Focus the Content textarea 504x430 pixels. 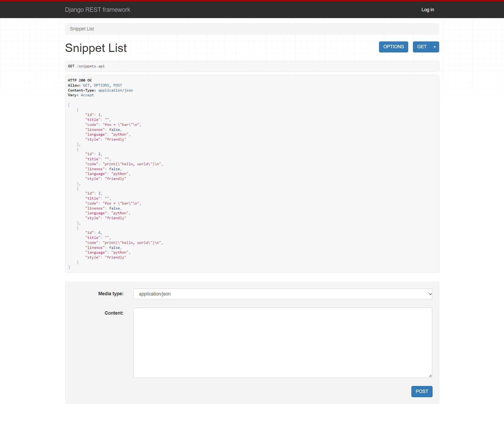[x=282, y=342]
